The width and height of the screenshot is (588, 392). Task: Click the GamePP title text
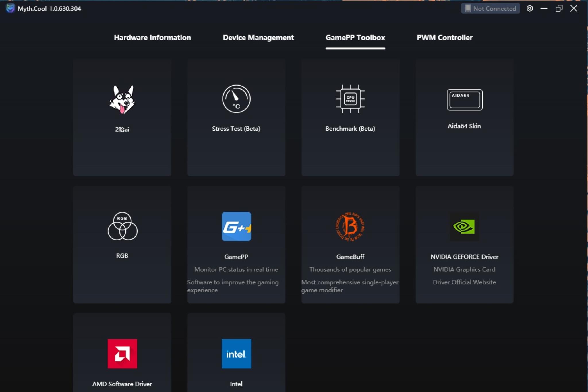(x=236, y=257)
